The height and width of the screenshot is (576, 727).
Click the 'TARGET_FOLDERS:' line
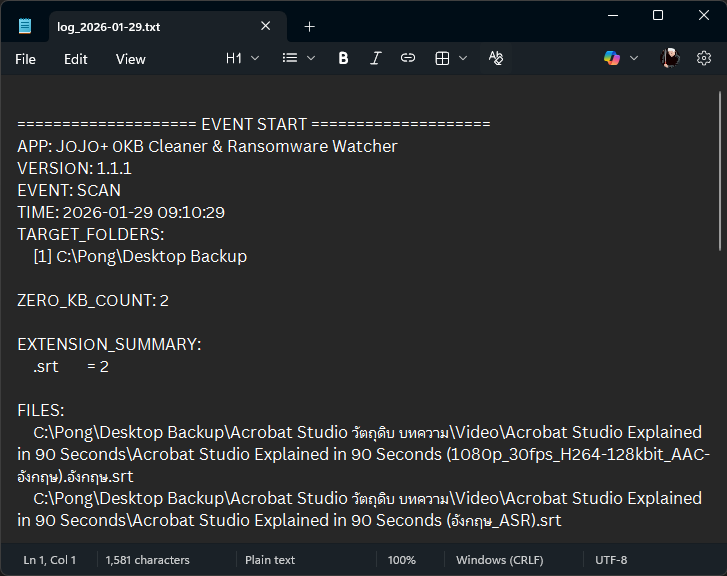90,234
